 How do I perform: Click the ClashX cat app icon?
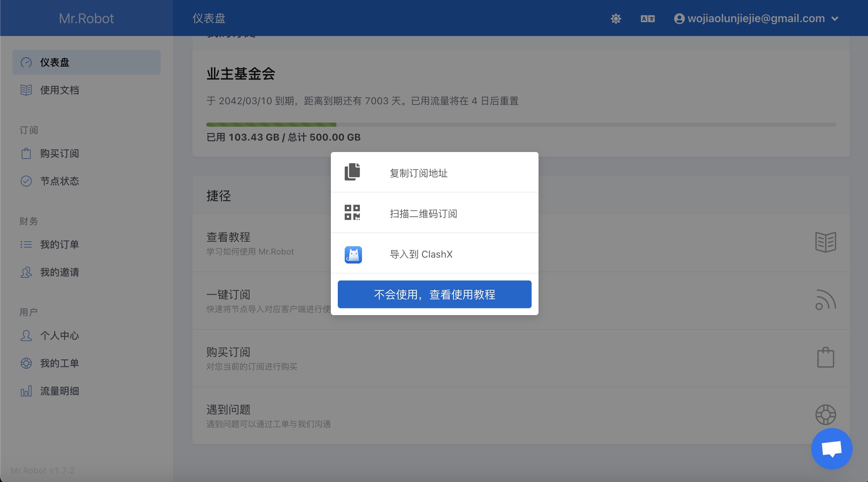[x=353, y=255]
